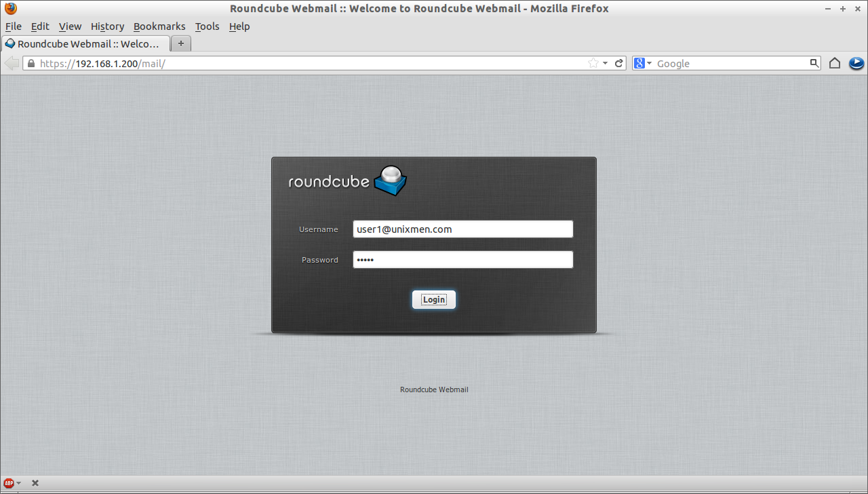Click the magnifier search icon in search box
Screen dimensions: 868x494
pos(814,63)
